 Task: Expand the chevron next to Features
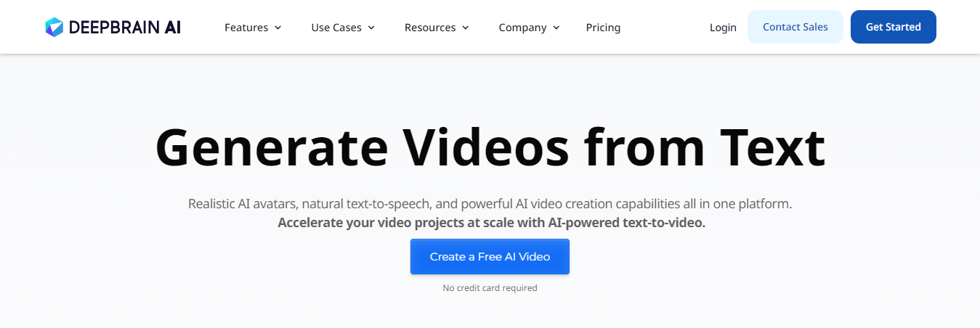(x=278, y=28)
